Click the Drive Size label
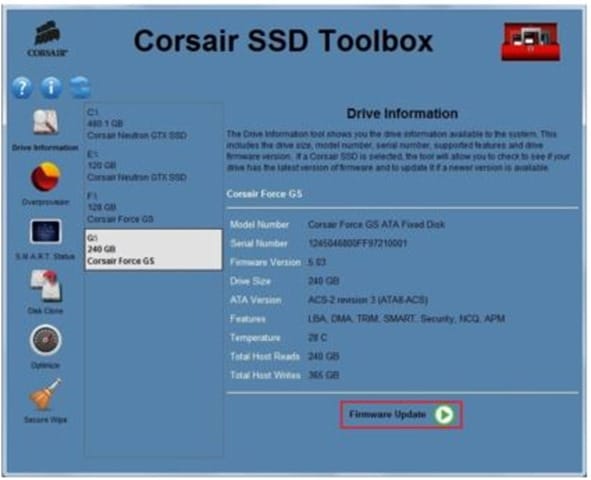 250,281
